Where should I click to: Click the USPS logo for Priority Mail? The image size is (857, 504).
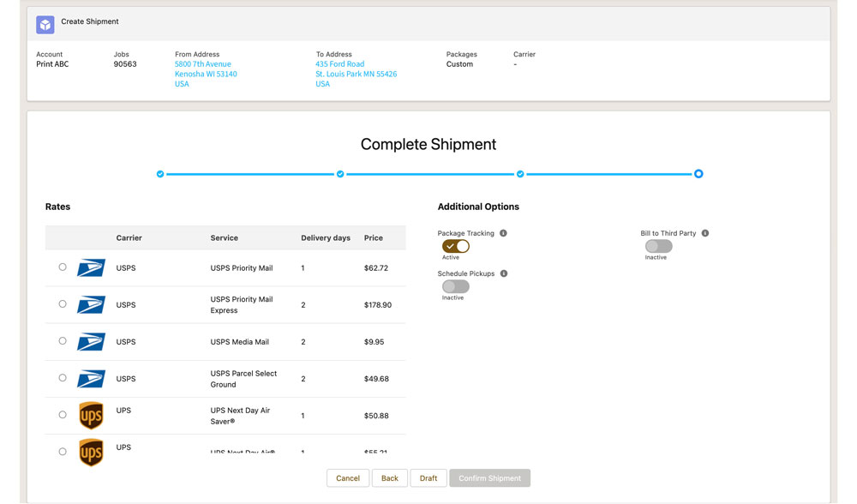(x=91, y=268)
